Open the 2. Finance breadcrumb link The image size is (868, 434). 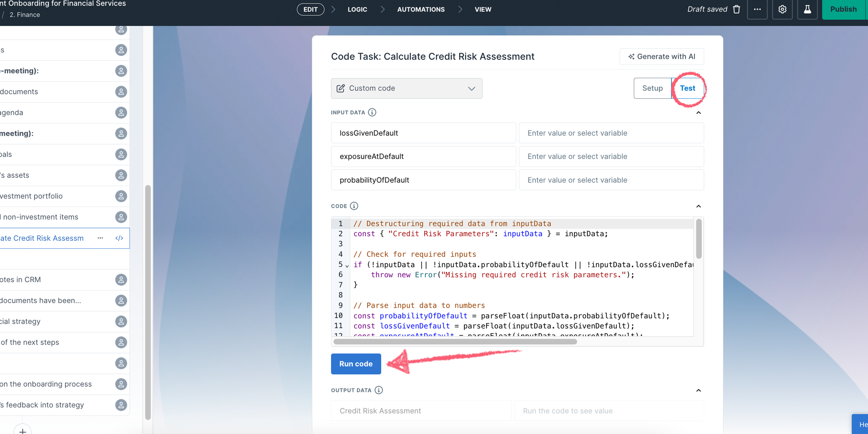coord(25,15)
